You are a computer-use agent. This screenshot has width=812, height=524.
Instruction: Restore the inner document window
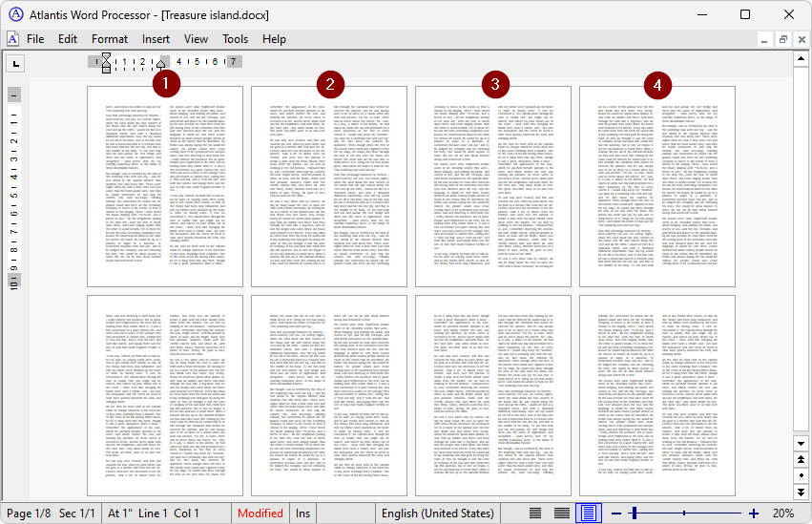pos(783,39)
